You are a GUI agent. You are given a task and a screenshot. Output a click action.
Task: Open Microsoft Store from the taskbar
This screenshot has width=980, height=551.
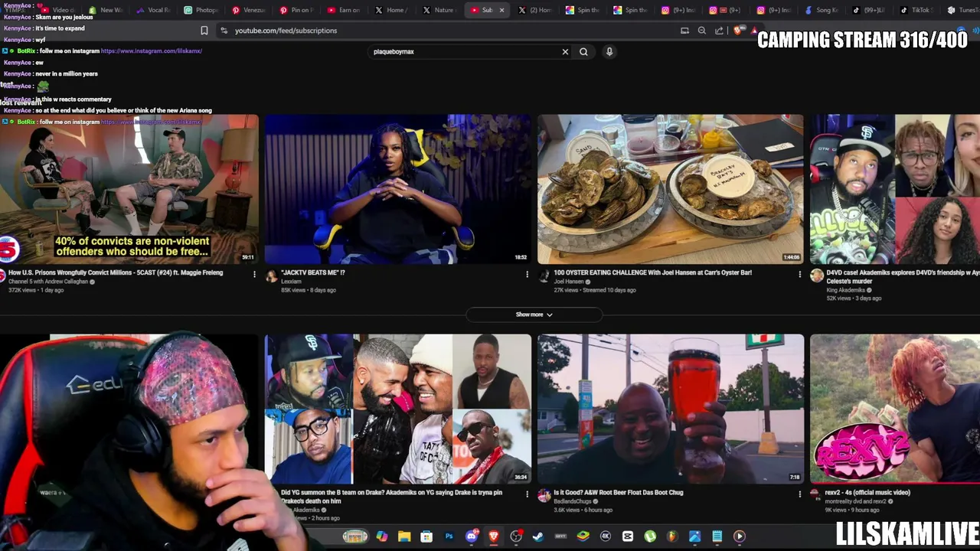[426, 536]
